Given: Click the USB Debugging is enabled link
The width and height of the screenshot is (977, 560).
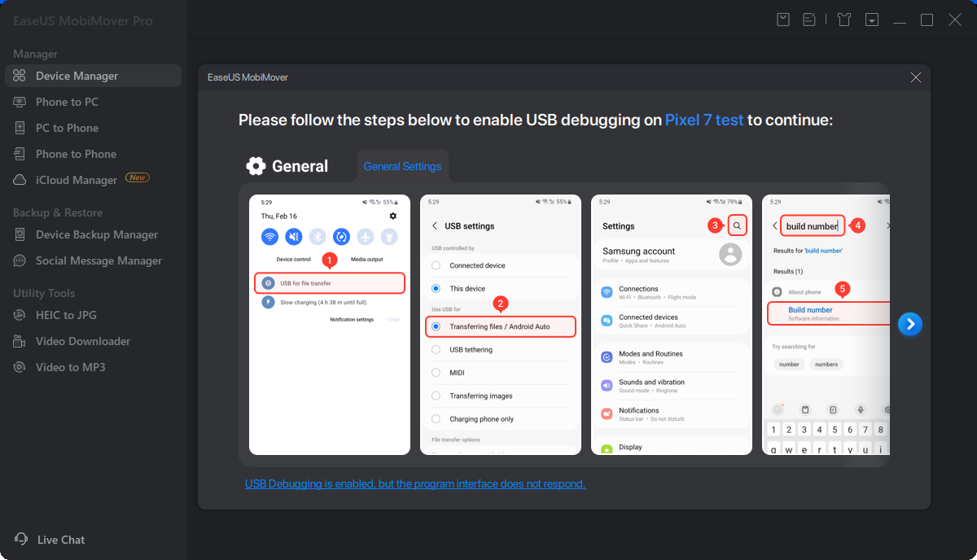Looking at the screenshot, I should (415, 483).
